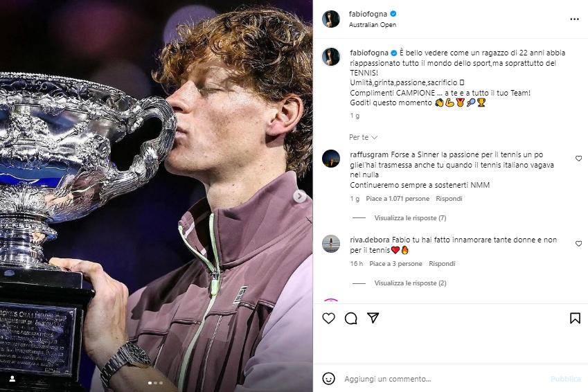Show tagged people icon on photo
588x392 pixels.
coord(12,379)
